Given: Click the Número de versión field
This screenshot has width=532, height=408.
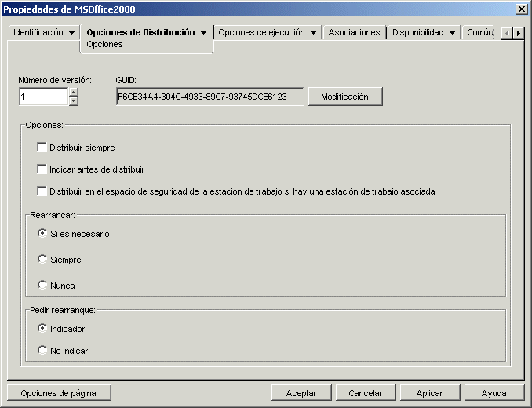Looking at the screenshot, I should (44, 97).
